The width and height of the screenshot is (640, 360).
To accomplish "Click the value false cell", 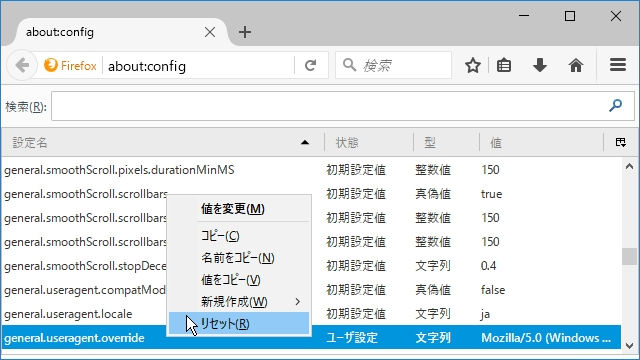I will pos(493,290).
